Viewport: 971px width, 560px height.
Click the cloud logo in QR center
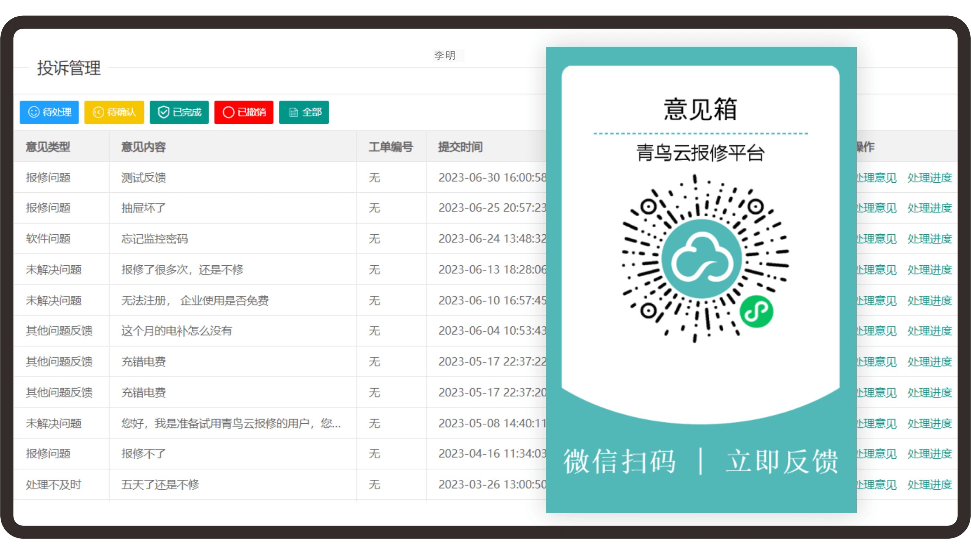click(702, 259)
